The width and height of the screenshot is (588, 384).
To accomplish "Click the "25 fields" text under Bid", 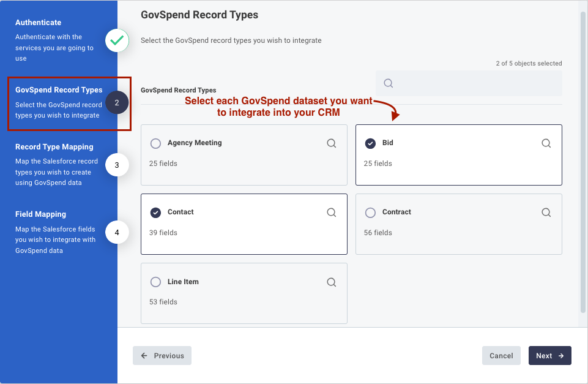I will click(x=378, y=164).
